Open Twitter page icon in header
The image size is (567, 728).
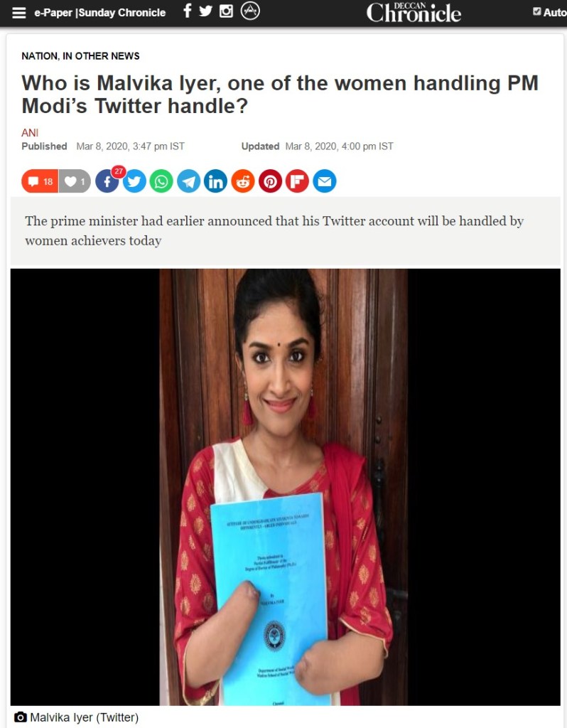pos(205,11)
